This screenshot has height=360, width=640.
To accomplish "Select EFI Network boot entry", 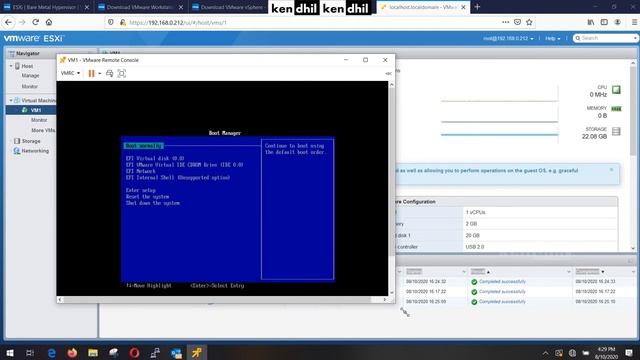I will tap(141, 171).
